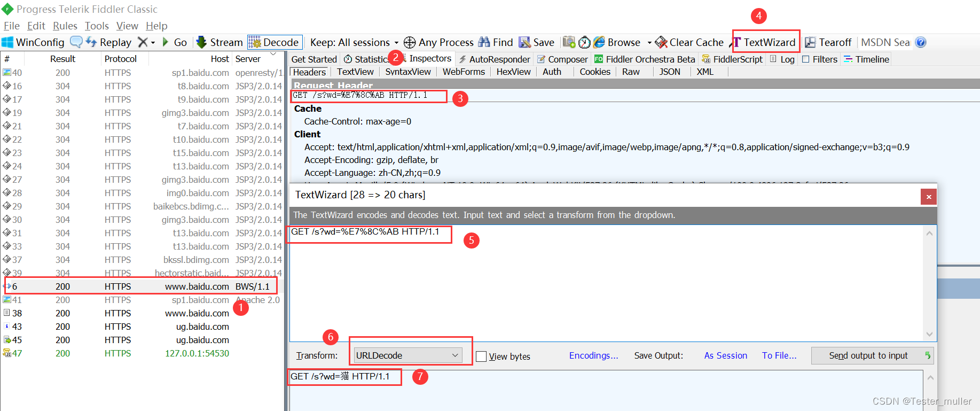Open TextWizard from the toolbar
Image resolution: width=980 pixels, height=411 pixels.
click(x=764, y=42)
